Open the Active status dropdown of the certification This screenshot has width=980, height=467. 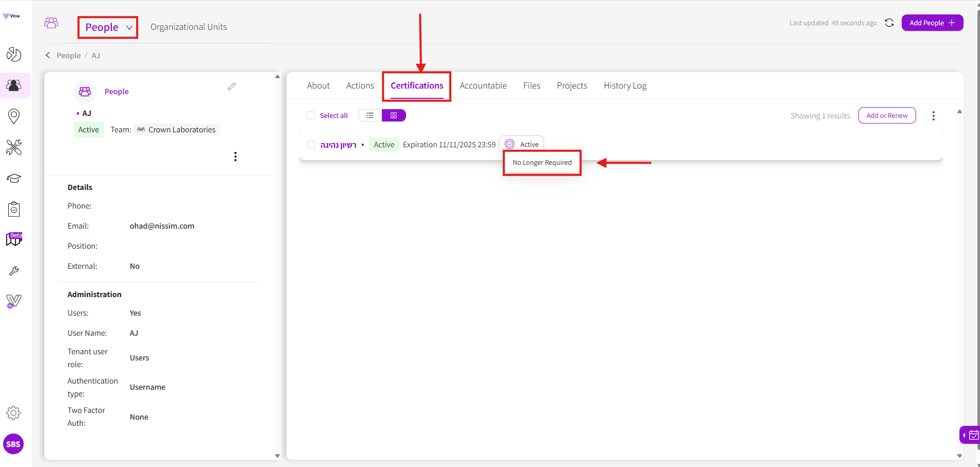521,144
